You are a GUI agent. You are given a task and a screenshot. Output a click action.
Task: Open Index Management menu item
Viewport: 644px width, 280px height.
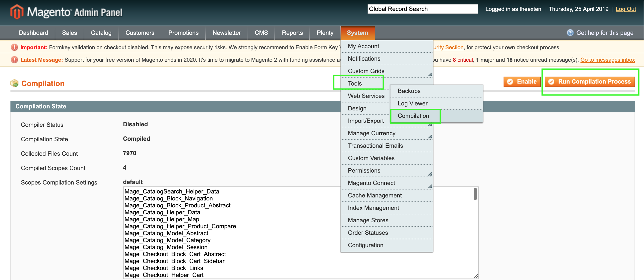coord(386,208)
